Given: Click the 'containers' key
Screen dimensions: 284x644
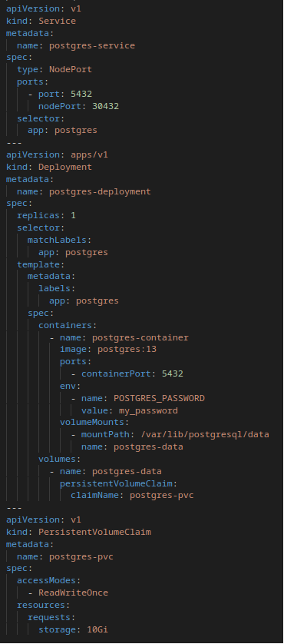Looking at the screenshot, I should point(65,325).
